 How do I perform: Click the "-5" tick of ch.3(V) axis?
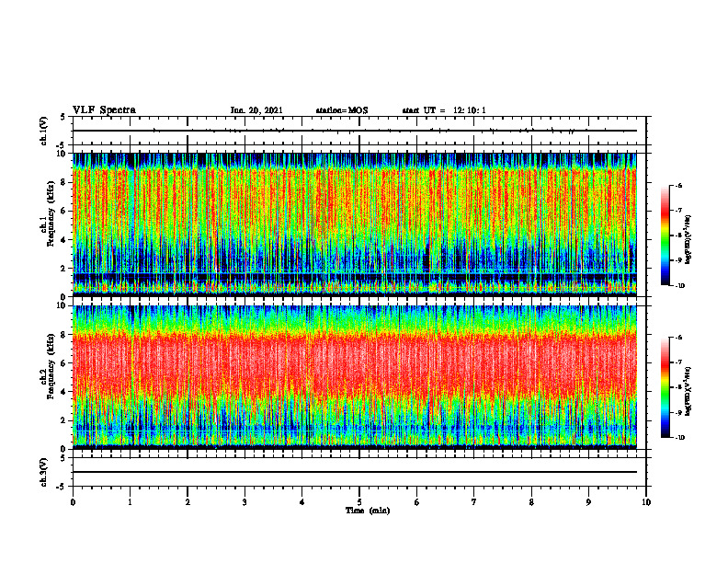click(62, 487)
